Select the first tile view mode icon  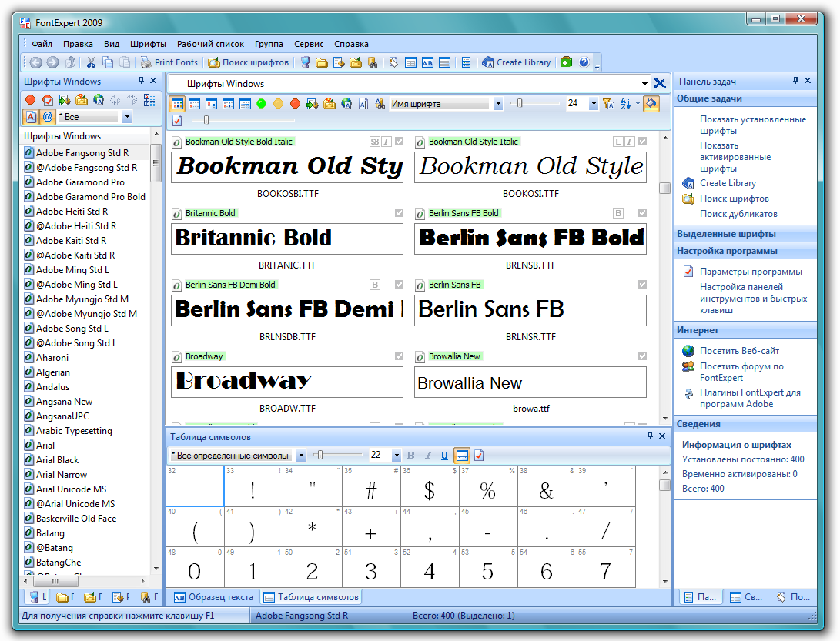(x=177, y=104)
